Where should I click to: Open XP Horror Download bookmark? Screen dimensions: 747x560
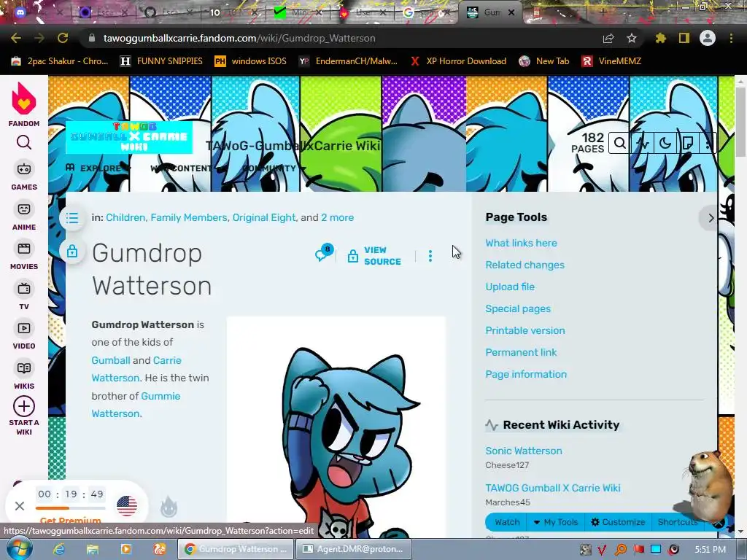[x=458, y=61]
